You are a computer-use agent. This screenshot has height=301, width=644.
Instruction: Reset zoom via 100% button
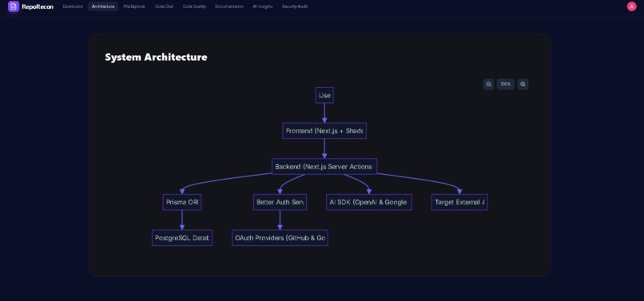coord(506,84)
